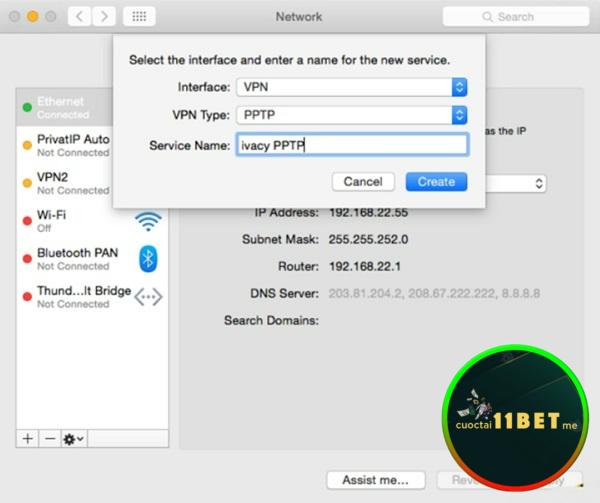This screenshot has width=600, height=503.
Task: Open the Configure IPv4 popup behind dialog
Action: (516, 184)
